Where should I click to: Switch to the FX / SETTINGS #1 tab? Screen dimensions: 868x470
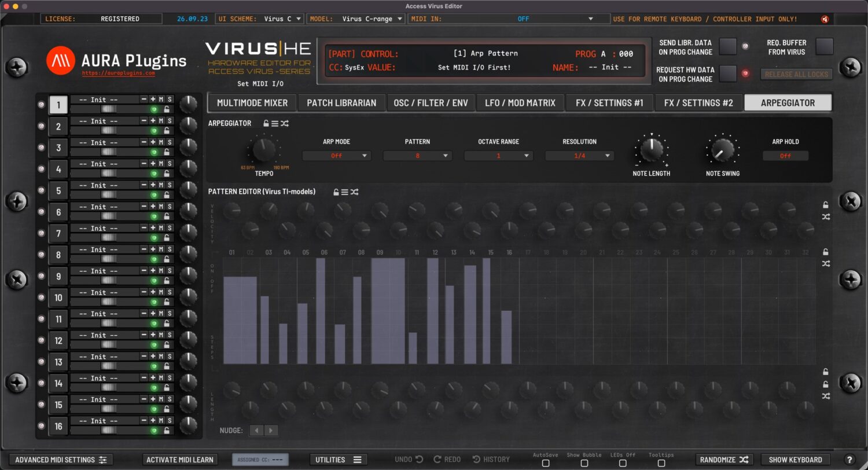click(609, 103)
